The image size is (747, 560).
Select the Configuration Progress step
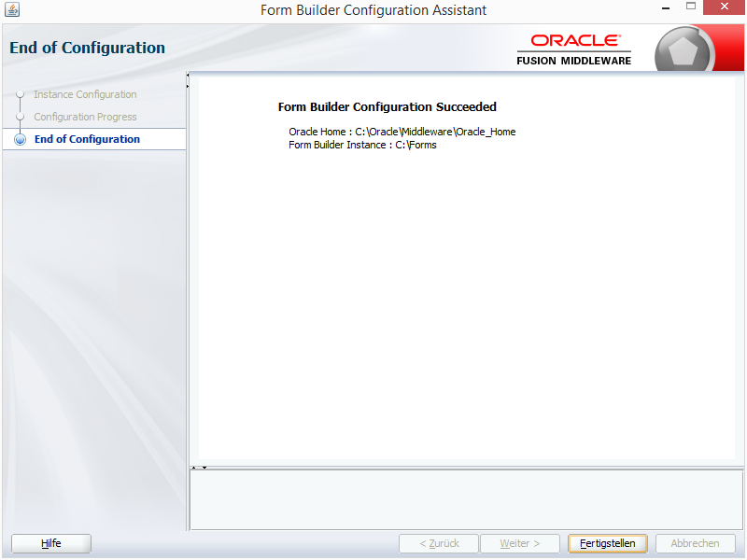click(85, 117)
